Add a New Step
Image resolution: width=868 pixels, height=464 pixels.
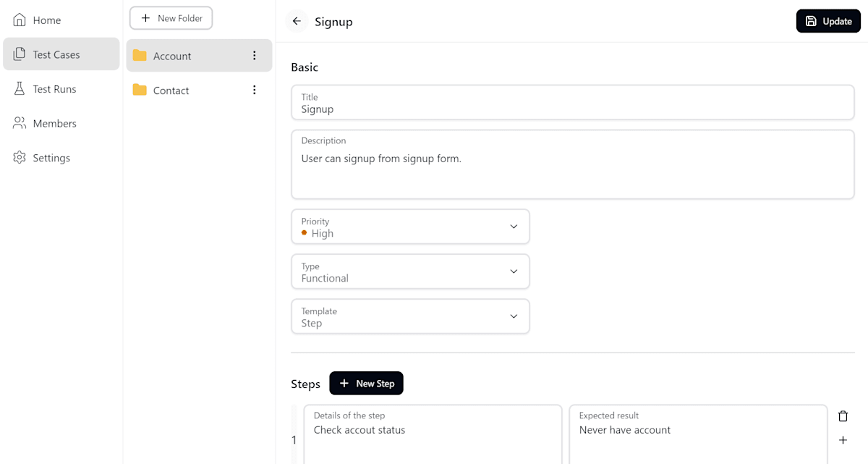coord(366,384)
